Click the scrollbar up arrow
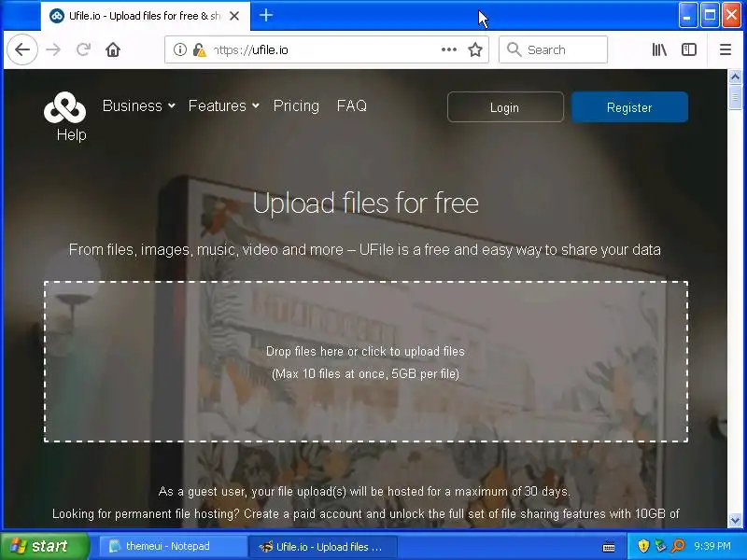The width and height of the screenshot is (747, 560). (x=735, y=77)
